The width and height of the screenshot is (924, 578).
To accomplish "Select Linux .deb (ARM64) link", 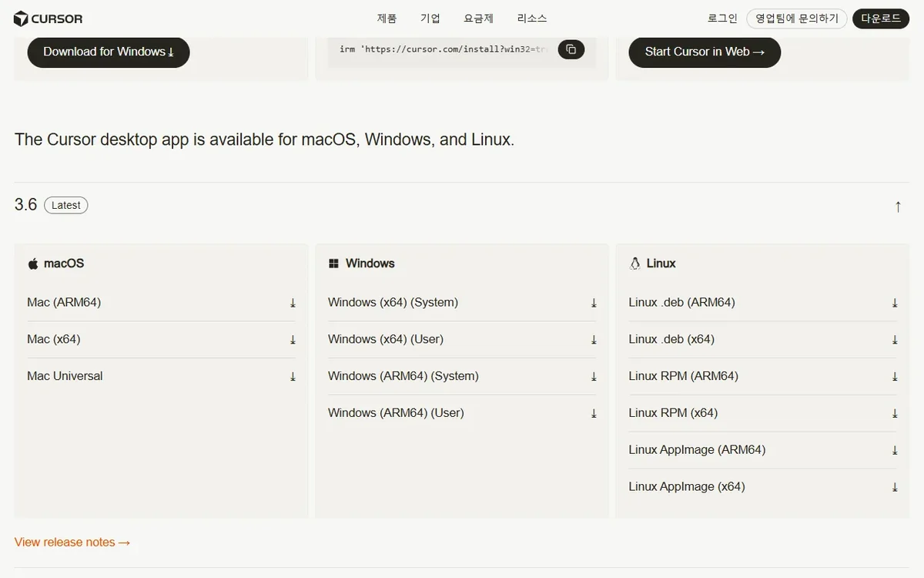I will 763,303.
